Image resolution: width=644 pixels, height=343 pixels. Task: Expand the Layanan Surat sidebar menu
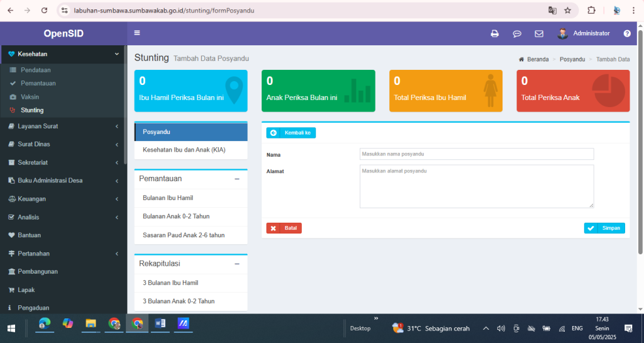tap(64, 126)
